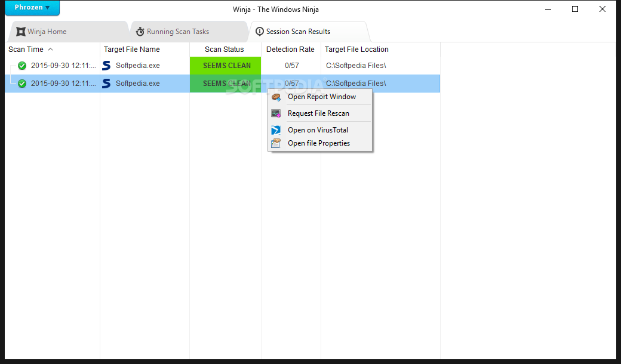
Task: Minimize the Winja window
Action: point(548,9)
